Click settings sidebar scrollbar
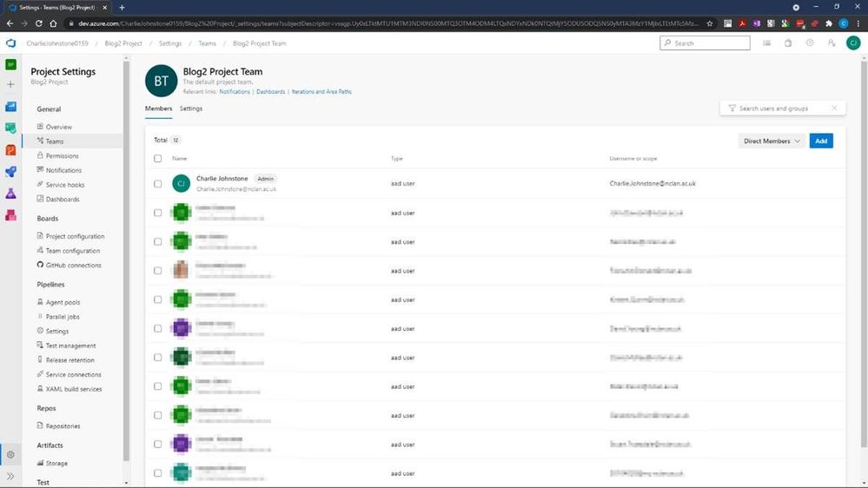This screenshot has width=868, height=488. tap(126, 260)
